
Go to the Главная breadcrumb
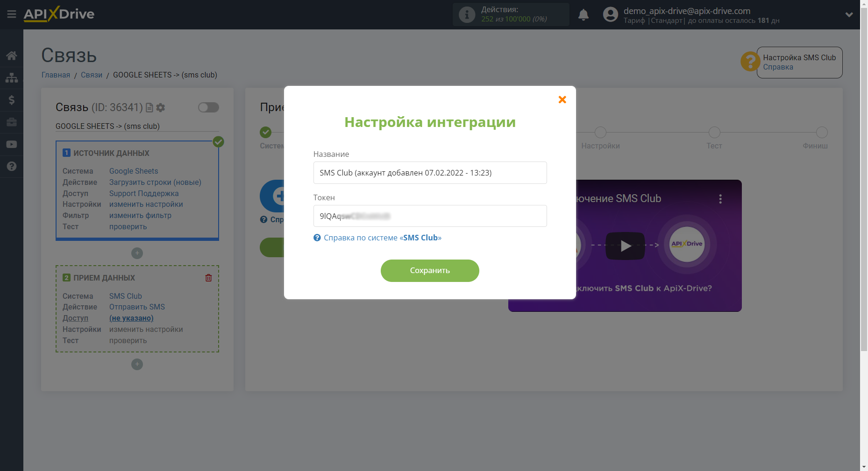tap(56, 75)
